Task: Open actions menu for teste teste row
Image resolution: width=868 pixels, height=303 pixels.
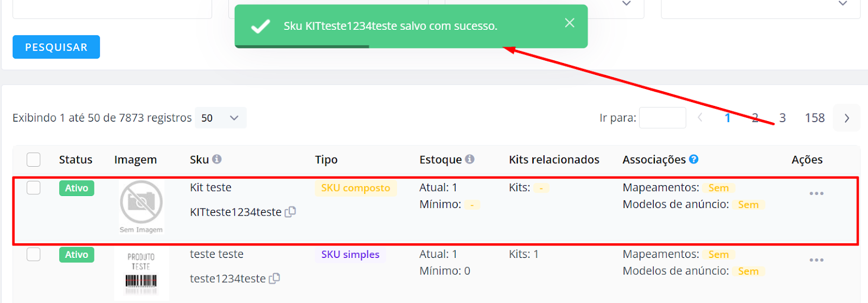Action: (x=816, y=260)
